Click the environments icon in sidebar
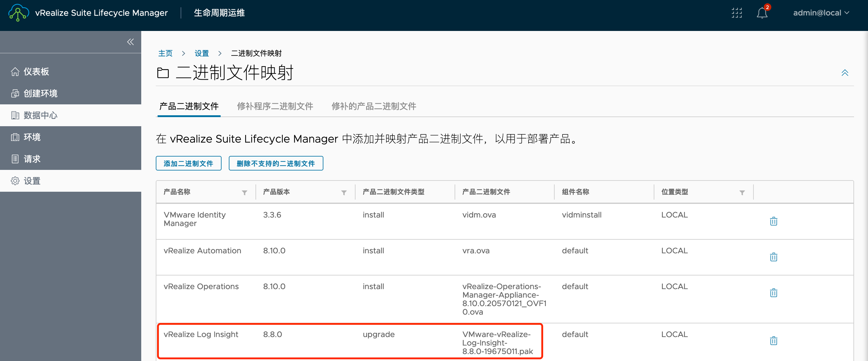 click(x=15, y=137)
